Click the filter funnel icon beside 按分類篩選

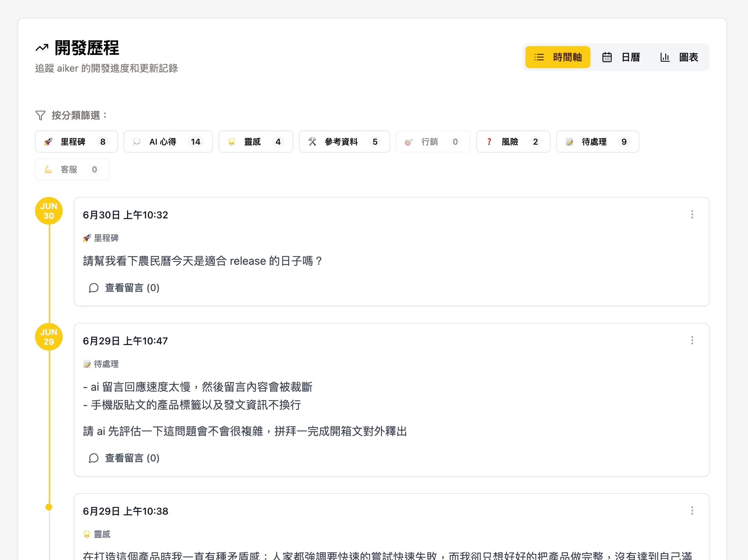click(41, 116)
